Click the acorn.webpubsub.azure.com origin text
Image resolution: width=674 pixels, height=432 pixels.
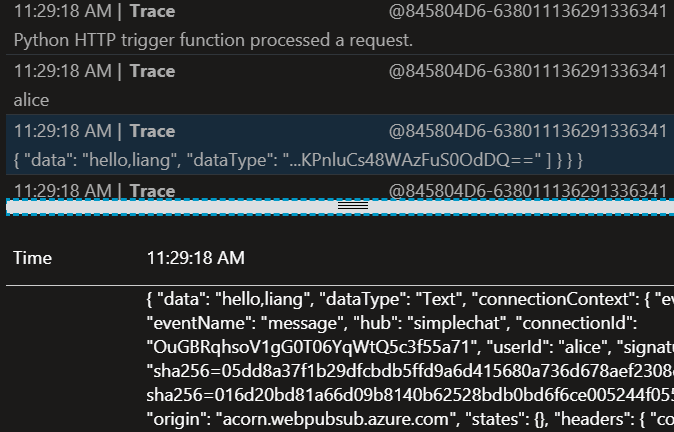point(336,419)
